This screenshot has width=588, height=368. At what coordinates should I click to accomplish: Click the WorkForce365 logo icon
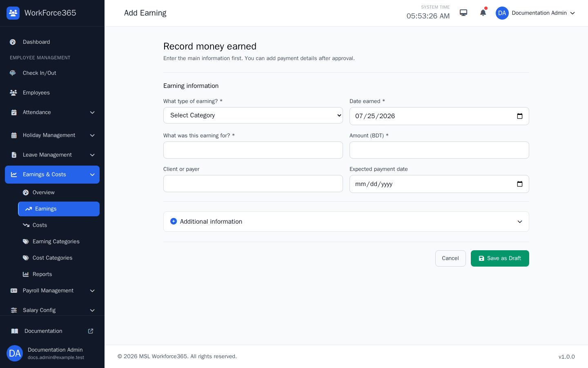13,13
